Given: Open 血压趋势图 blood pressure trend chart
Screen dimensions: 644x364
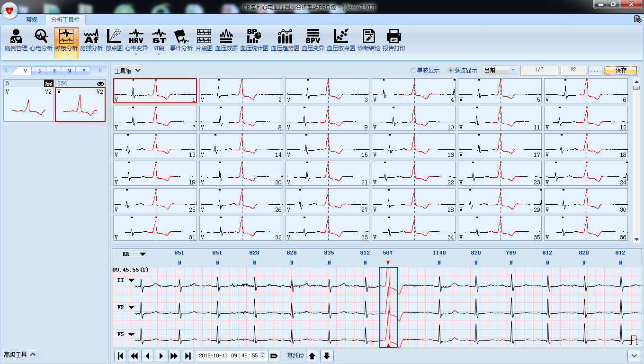Looking at the screenshot, I should tap(285, 40).
